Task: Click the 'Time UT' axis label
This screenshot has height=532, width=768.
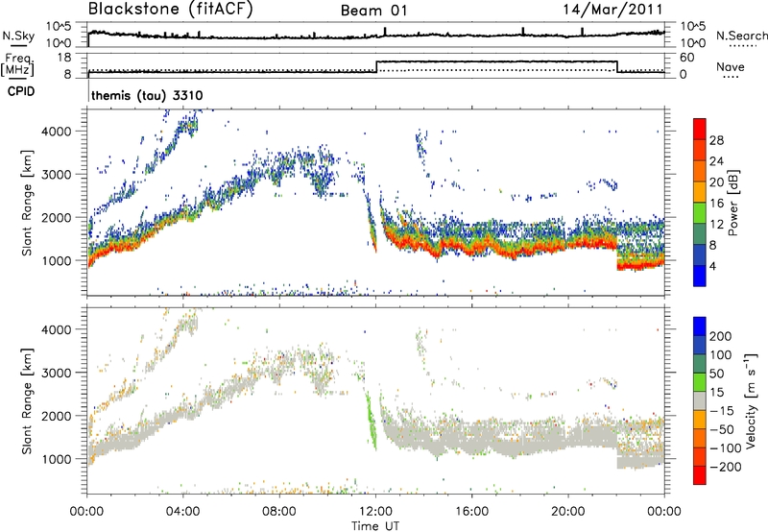Action: 375,526
